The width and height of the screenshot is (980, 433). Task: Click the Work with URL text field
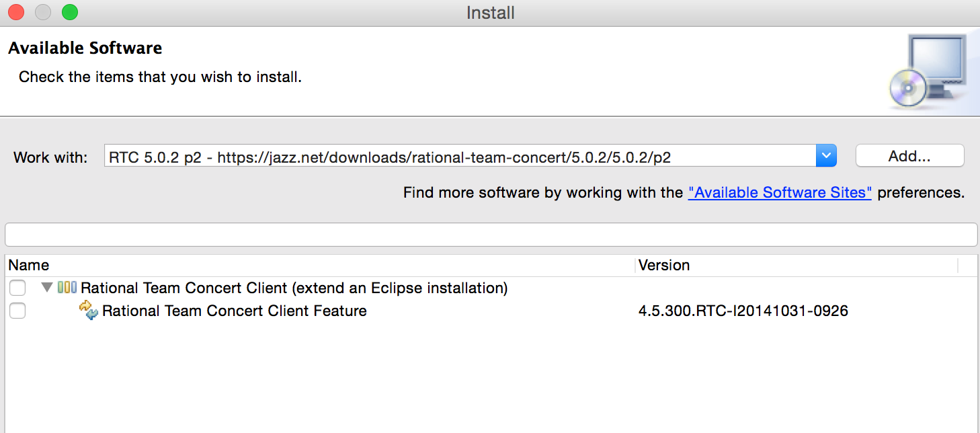460,157
